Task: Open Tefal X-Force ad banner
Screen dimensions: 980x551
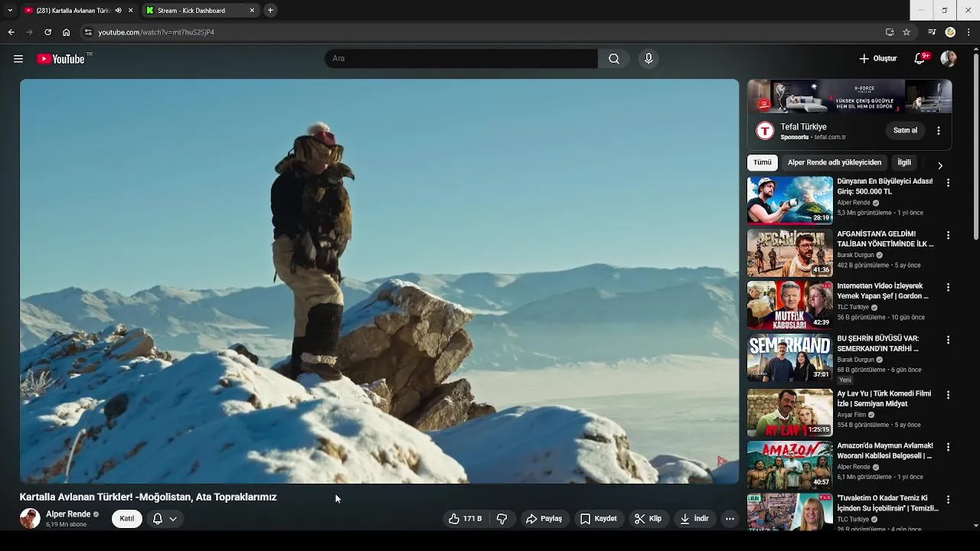Action: click(850, 96)
